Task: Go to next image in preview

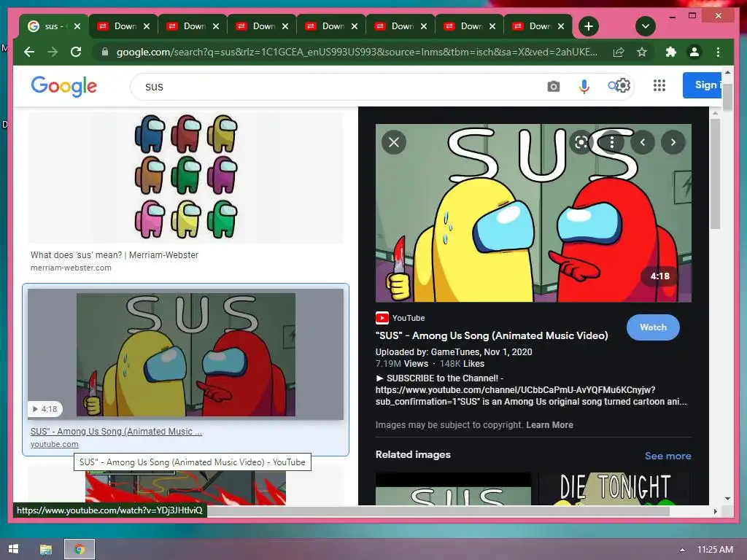Action: coord(673,142)
